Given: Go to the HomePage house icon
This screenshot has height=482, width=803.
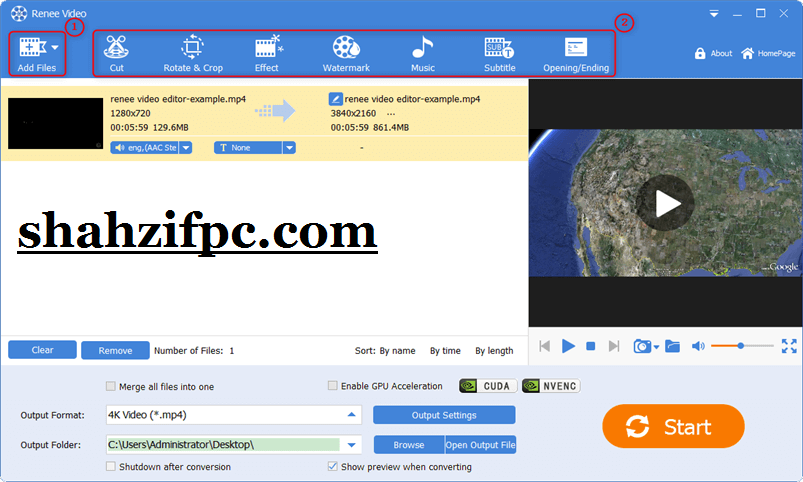Looking at the screenshot, I should click(747, 53).
